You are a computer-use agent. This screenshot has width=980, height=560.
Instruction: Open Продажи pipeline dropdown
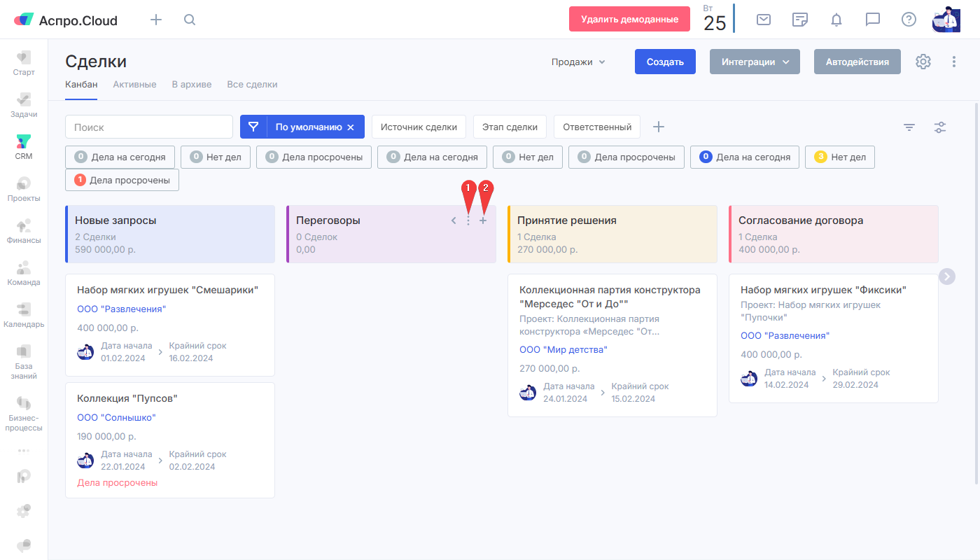pos(578,62)
